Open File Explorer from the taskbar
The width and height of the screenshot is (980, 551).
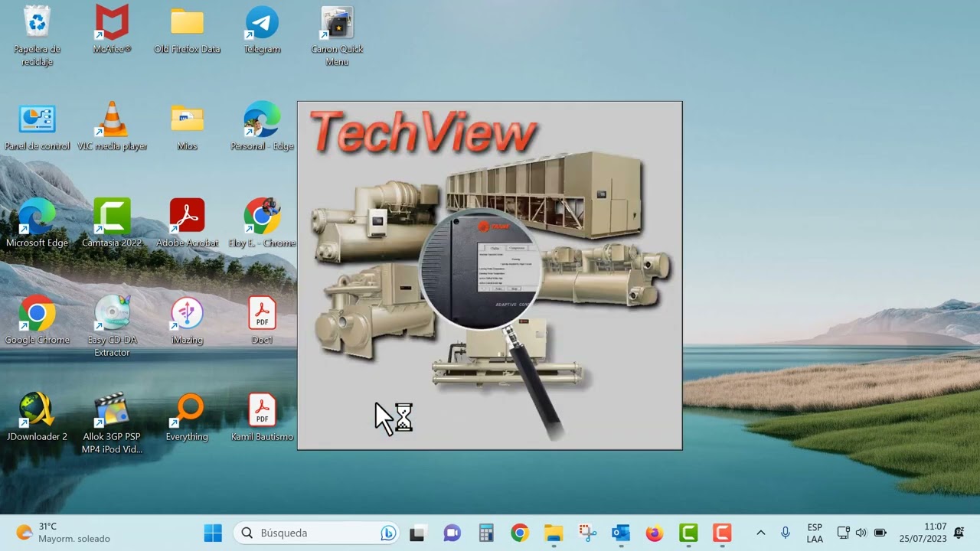click(x=554, y=533)
